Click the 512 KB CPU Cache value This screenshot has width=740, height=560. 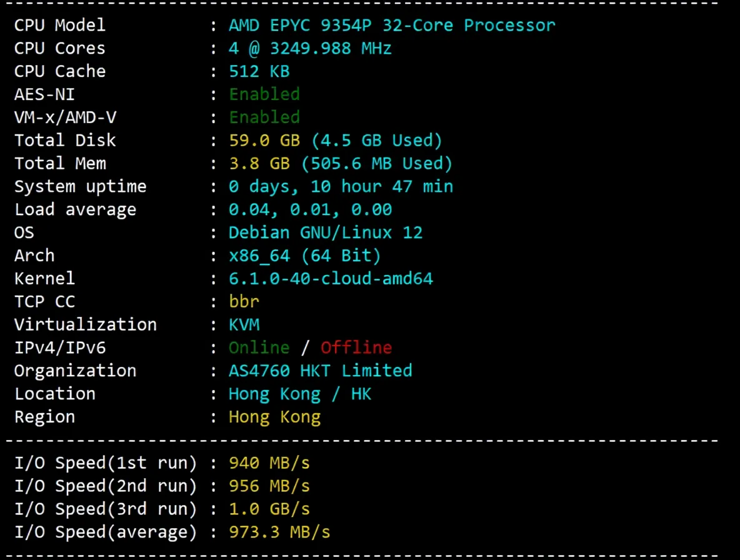point(259,71)
